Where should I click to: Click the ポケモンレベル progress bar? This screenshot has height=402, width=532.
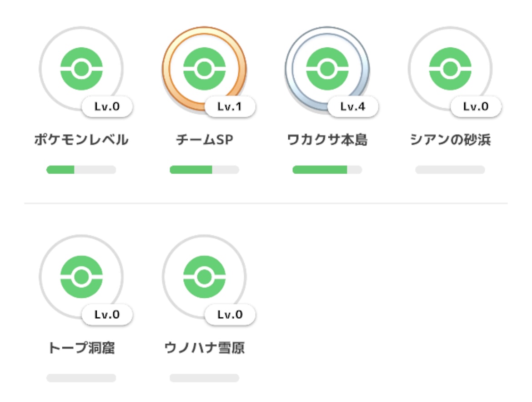click(x=81, y=170)
